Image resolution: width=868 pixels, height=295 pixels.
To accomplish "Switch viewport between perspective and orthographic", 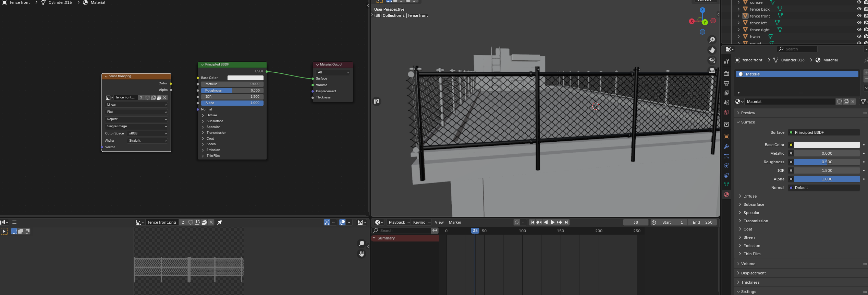I will point(712,71).
